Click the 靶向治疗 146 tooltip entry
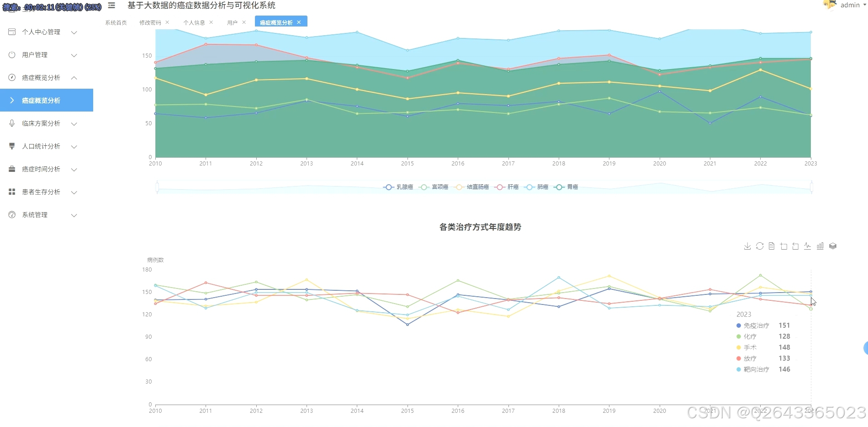The image size is (868, 427). pyautogui.click(x=763, y=369)
